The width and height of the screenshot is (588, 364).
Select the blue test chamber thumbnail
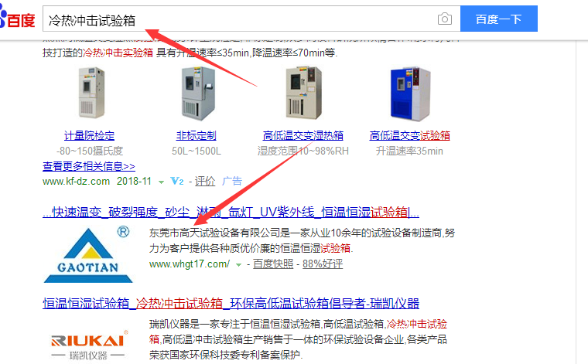coord(410,94)
